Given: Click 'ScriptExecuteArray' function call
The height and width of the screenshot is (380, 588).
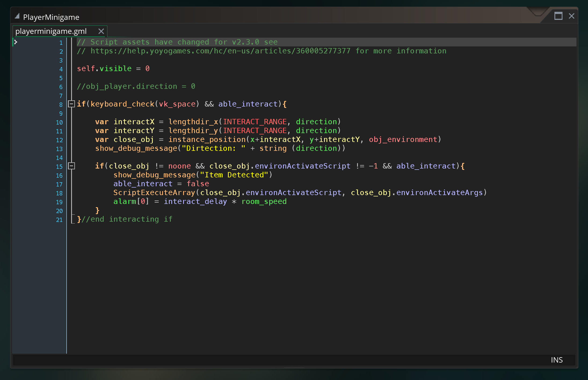Looking at the screenshot, I should click(154, 192).
